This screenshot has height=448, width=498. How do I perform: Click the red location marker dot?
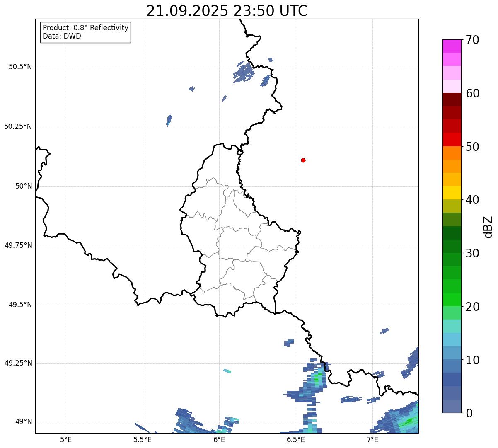point(303,160)
